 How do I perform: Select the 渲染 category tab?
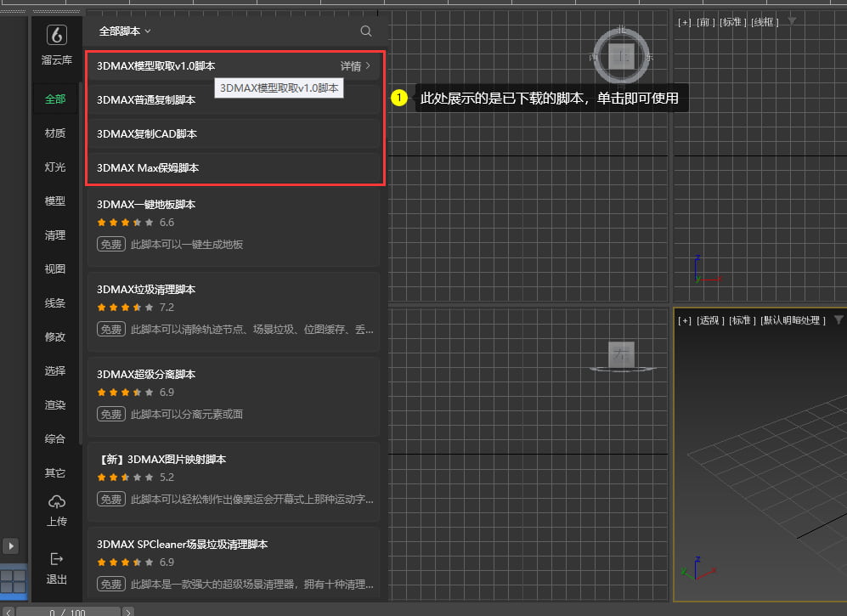[55, 405]
